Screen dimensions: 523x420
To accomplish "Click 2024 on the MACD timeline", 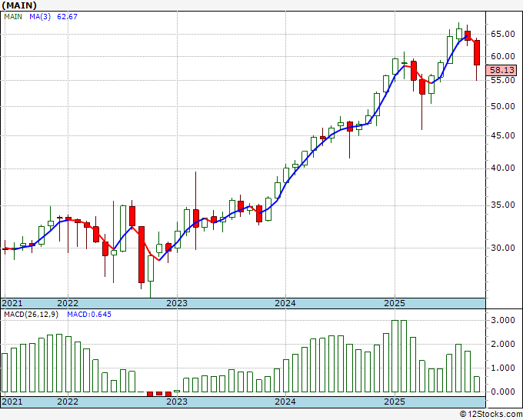I will (x=285, y=402).
